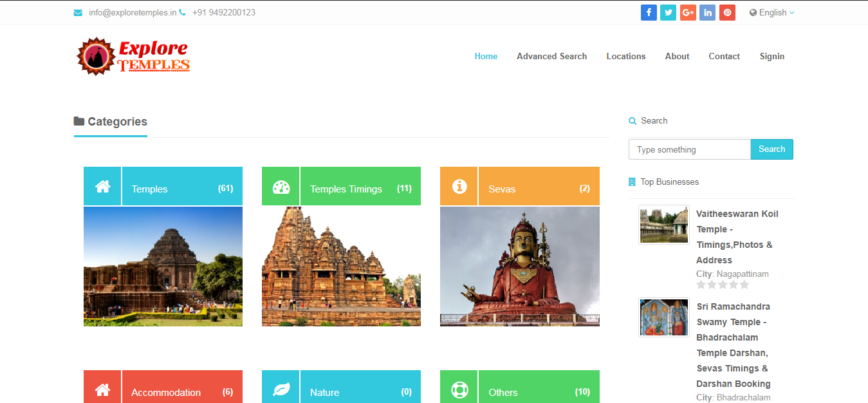Click the Facebook social icon
Viewport: 868px width, 403px height.
(649, 12)
